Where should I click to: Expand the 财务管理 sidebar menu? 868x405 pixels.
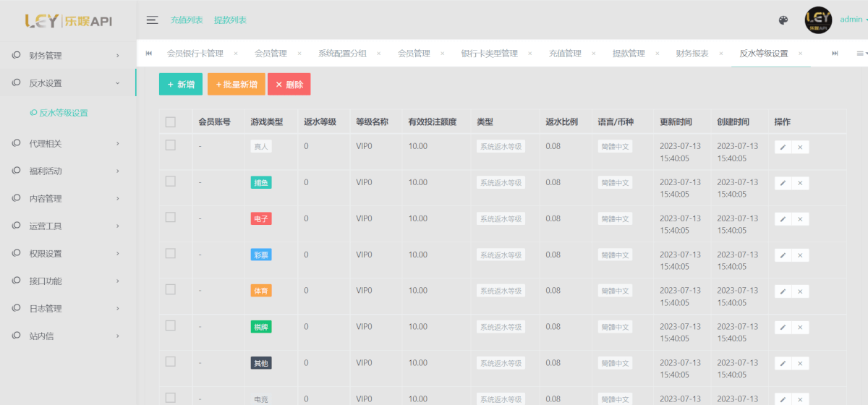(67, 56)
